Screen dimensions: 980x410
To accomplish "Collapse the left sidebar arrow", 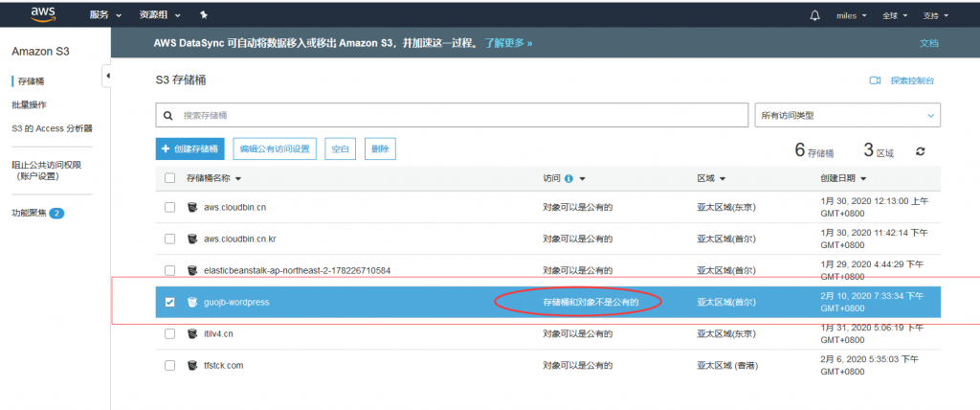I will pos(107,76).
